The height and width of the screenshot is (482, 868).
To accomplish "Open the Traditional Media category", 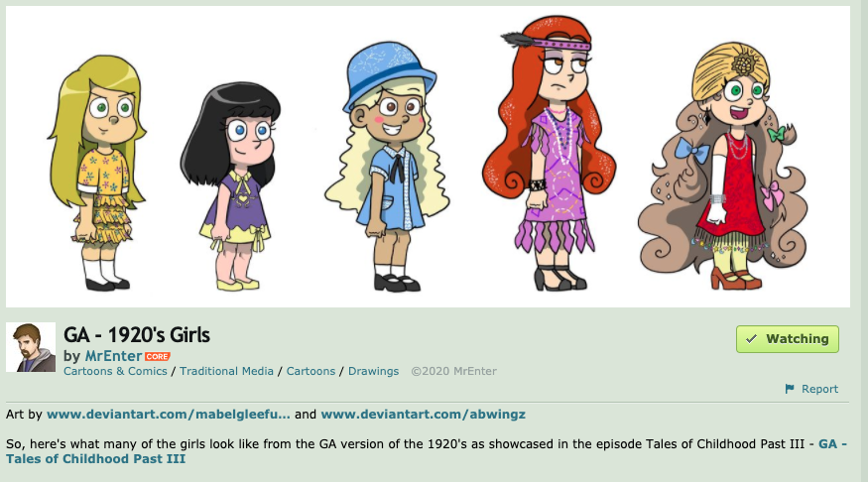I will click(226, 371).
